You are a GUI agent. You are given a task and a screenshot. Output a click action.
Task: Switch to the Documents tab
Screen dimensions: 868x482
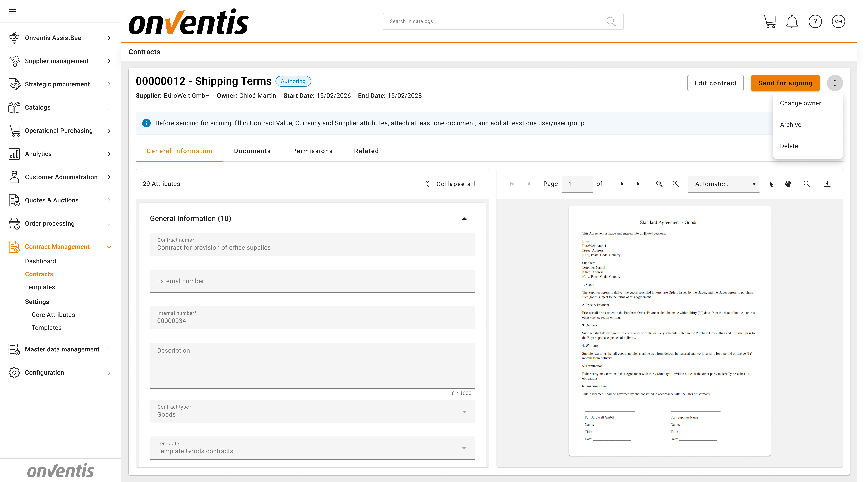click(x=252, y=151)
